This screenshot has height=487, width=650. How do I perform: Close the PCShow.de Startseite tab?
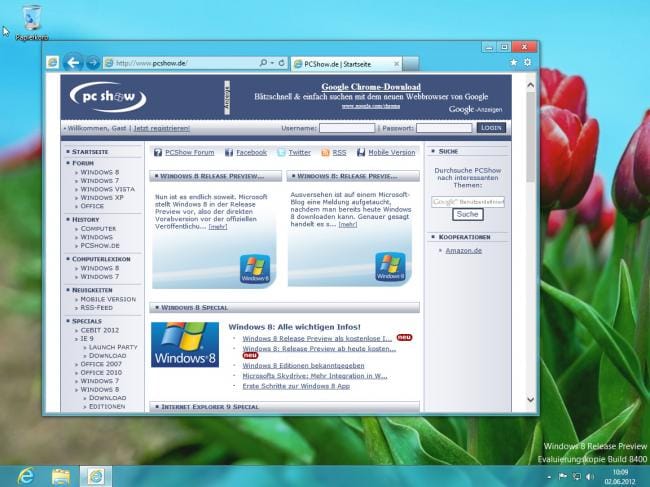pyautogui.click(x=396, y=64)
